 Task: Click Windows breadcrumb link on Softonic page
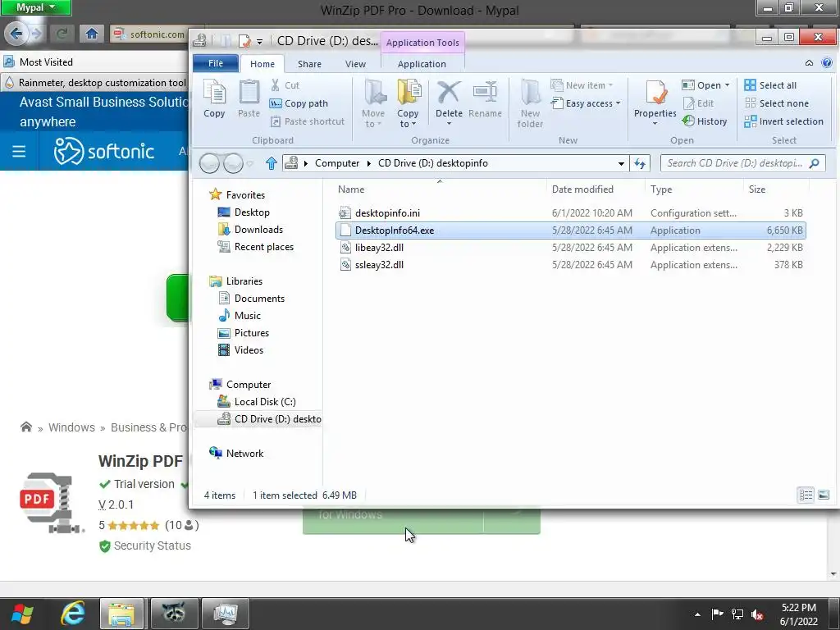point(72,427)
